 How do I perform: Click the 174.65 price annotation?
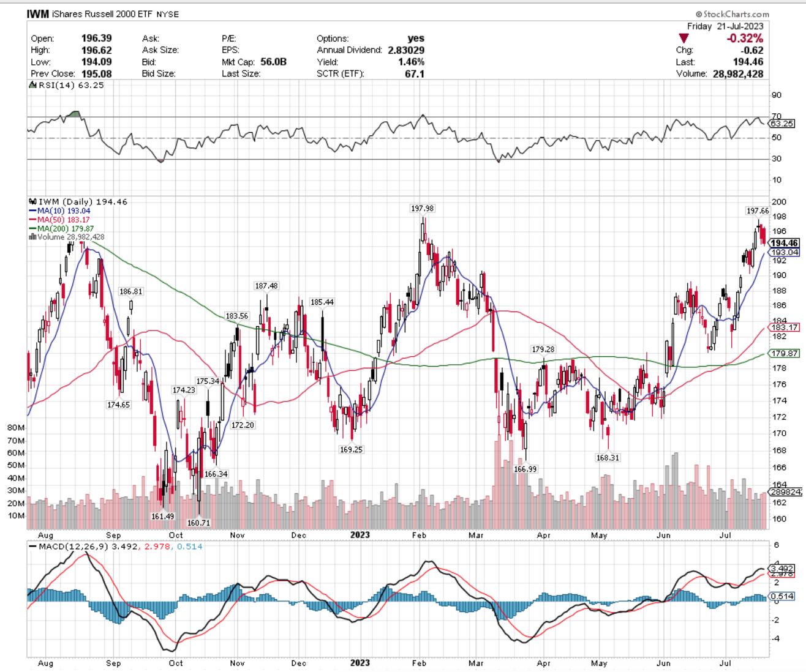118,405
